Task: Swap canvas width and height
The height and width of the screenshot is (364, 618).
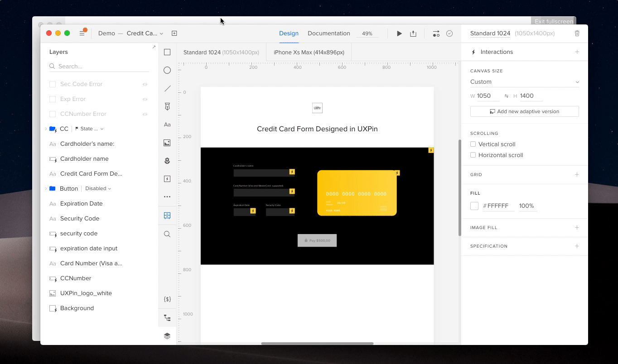Action: (506, 96)
